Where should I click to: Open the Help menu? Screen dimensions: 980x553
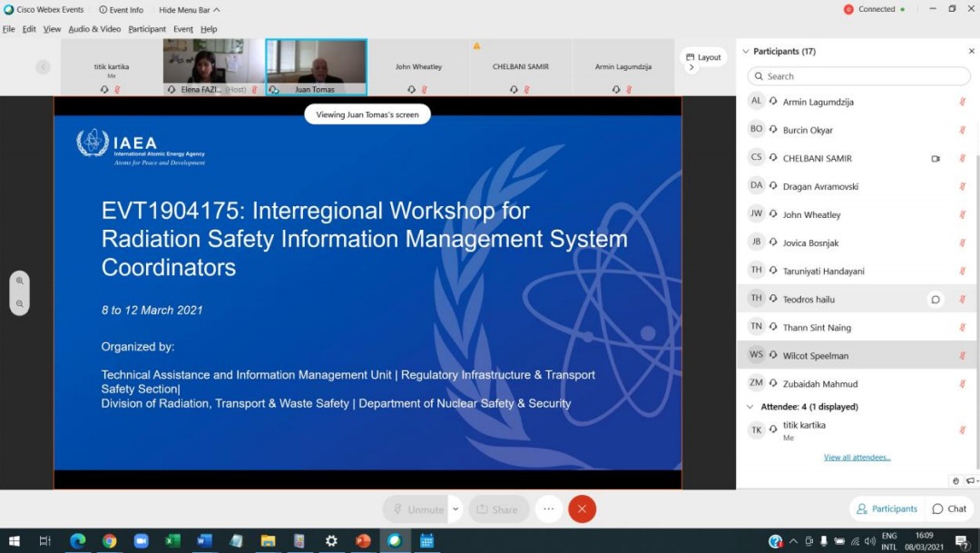pos(209,29)
